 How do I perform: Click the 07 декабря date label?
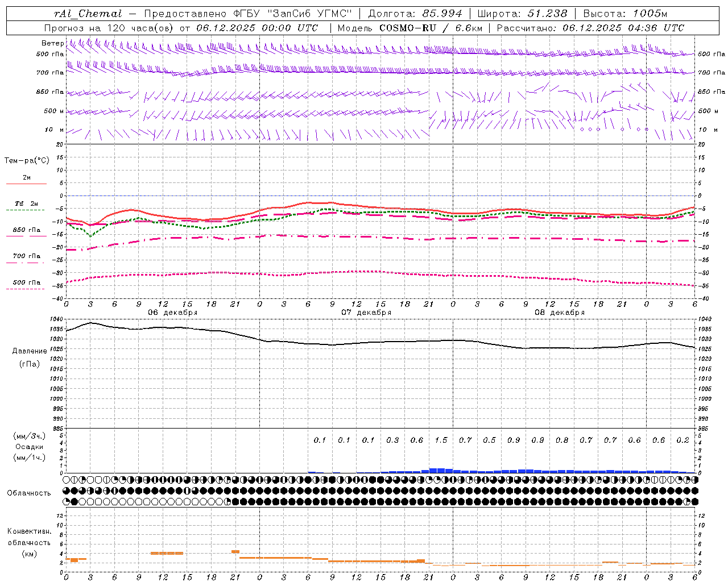click(x=366, y=312)
